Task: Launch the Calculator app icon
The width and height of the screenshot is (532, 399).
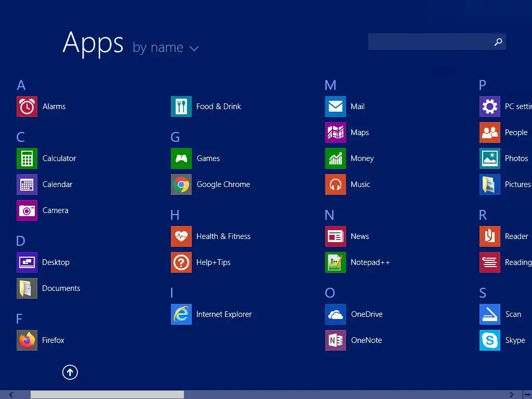Action: pyautogui.click(x=27, y=158)
